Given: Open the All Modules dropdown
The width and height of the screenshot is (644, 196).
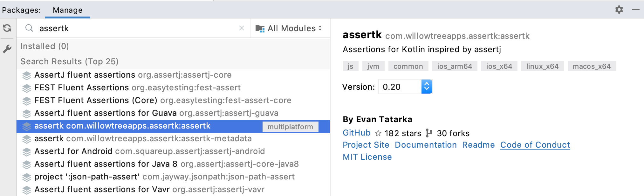Looking at the screenshot, I should coord(289,28).
